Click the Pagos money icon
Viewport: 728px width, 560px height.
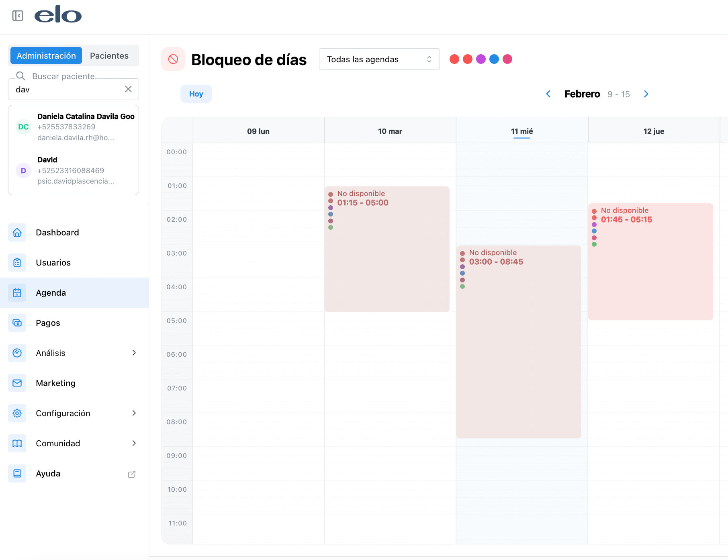(x=17, y=323)
